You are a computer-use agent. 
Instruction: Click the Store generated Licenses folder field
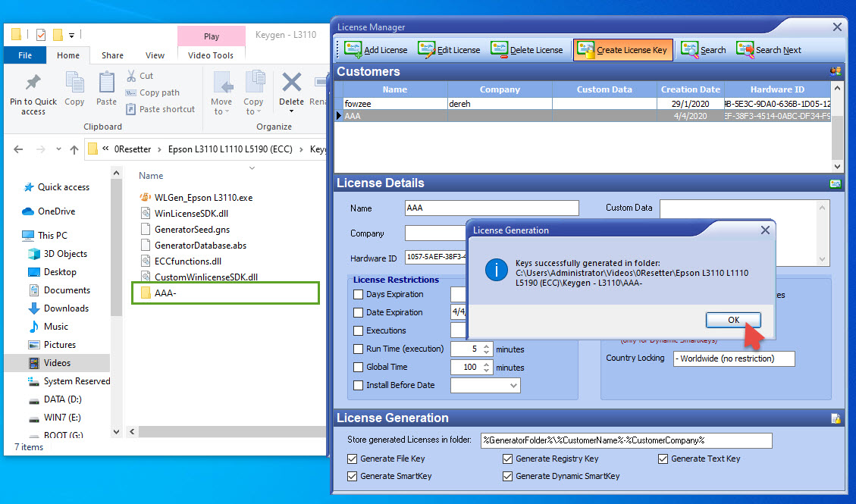pos(626,440)
